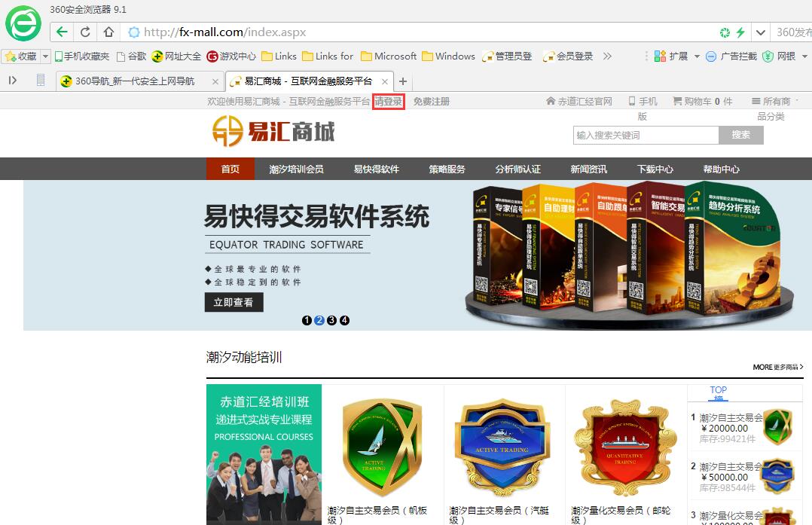Viewport: 812px width, 525px height.
Task: Click the green lightning speed-mode icon
Action: (x=740, y=32)
